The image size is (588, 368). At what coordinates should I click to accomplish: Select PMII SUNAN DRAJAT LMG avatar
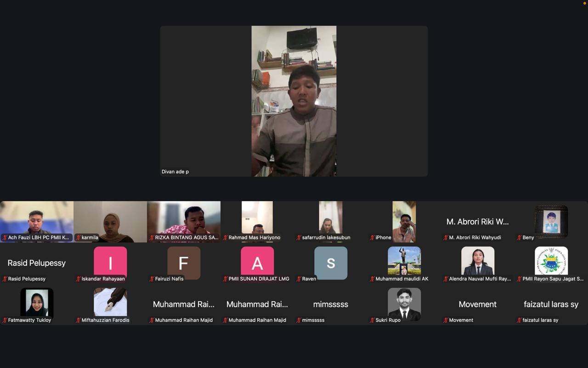click(x=257, y=263)
